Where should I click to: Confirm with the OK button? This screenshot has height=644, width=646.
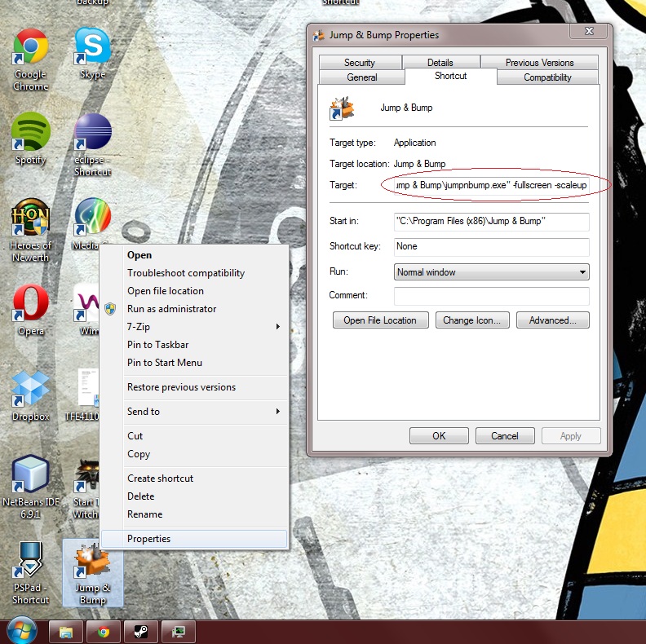click(x=439, y=435)
